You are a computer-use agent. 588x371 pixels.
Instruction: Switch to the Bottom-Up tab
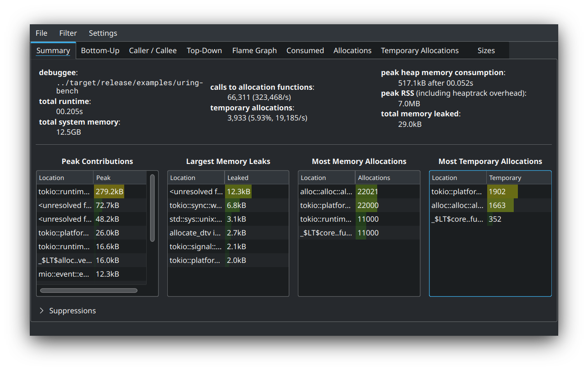pyautogui.click(x=100, y=50)
